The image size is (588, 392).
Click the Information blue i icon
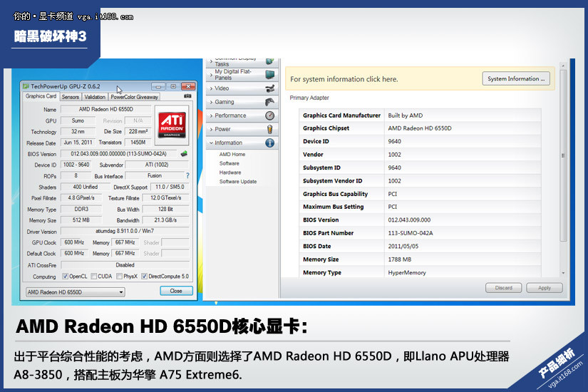[269, 143]
